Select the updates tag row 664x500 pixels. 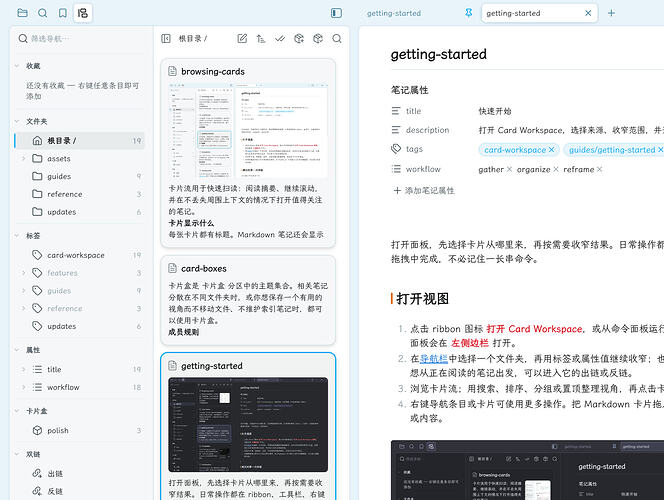(x=80, y=326)
